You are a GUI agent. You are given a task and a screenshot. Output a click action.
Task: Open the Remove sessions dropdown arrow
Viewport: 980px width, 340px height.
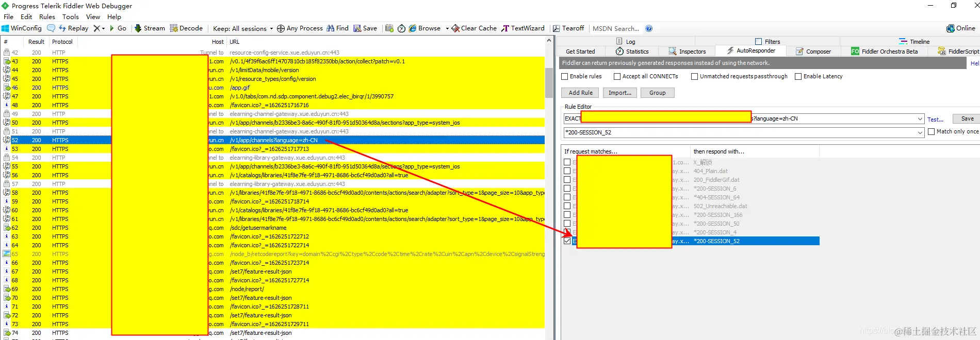[103, 28]
